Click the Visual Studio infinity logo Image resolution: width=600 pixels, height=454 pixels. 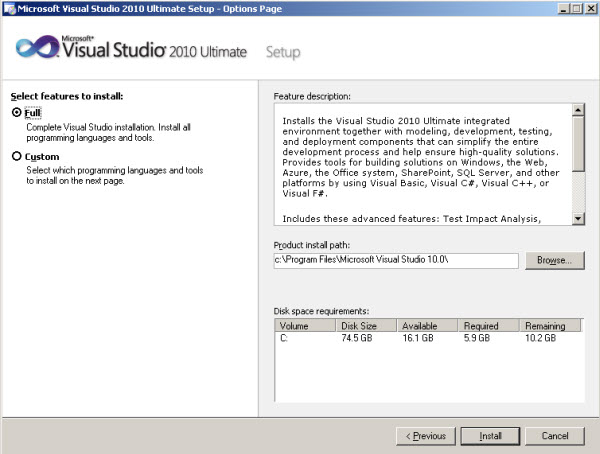click(x=38, y=47)
